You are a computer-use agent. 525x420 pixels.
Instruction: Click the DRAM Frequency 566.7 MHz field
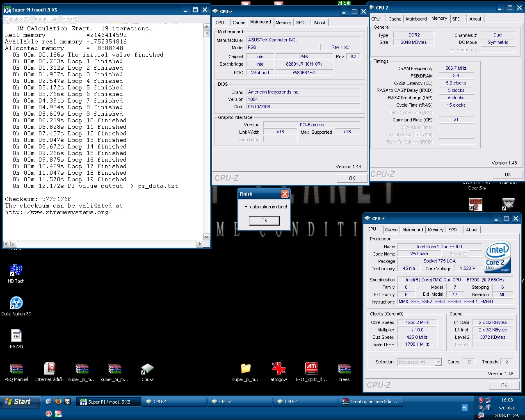[456, 68]
